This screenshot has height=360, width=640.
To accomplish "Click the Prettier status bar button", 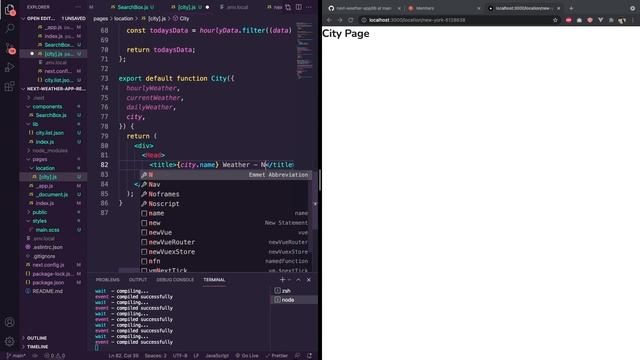I will (x=276, y=356).
